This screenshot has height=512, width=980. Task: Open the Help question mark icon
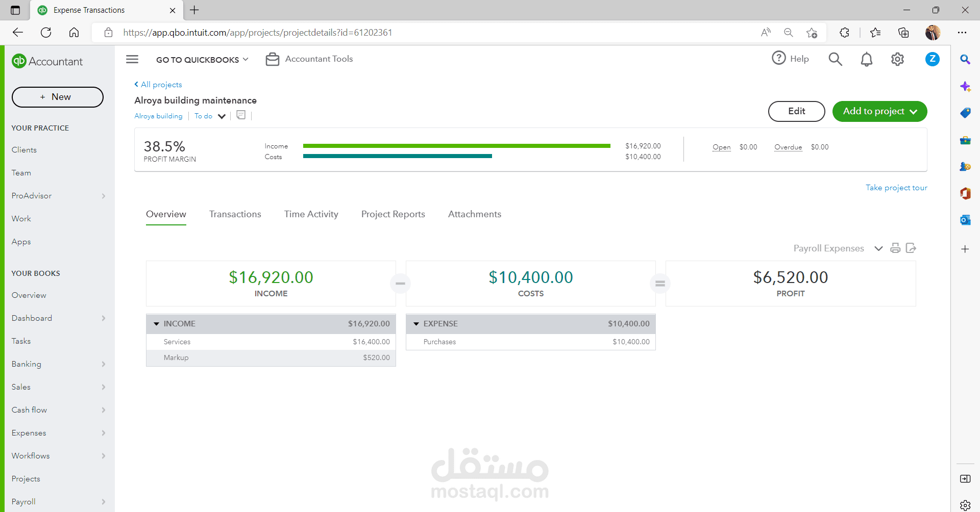click(778, 58)
